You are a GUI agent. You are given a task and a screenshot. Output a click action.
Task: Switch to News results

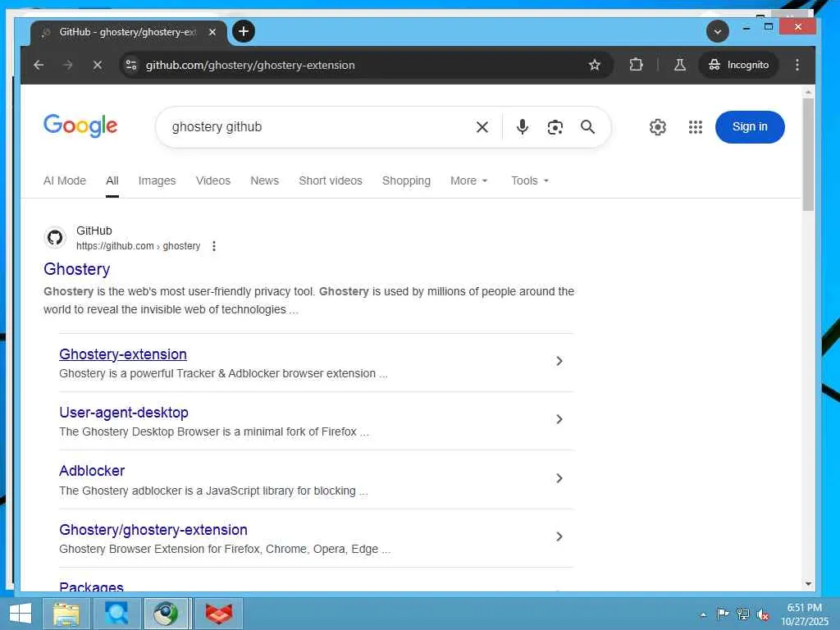coord(265,180)
